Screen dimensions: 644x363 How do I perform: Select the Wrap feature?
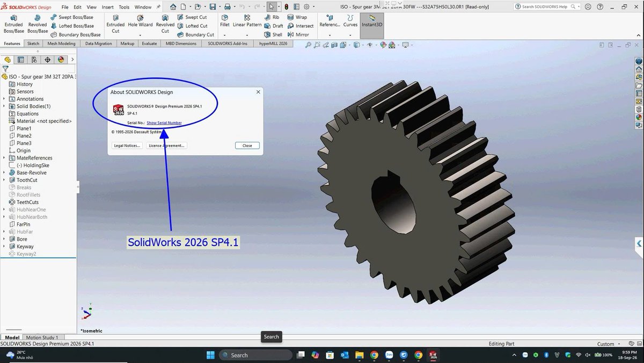[297, 17]
